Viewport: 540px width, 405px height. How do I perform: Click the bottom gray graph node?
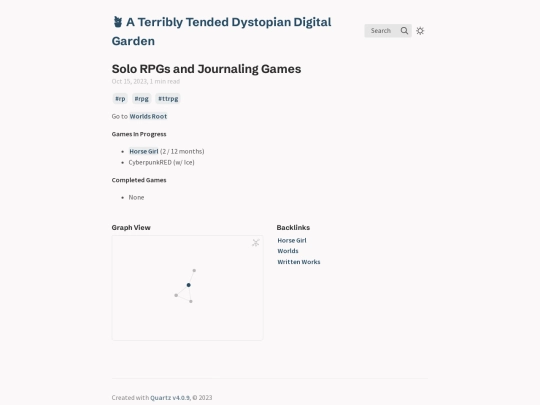click(191, 301)
